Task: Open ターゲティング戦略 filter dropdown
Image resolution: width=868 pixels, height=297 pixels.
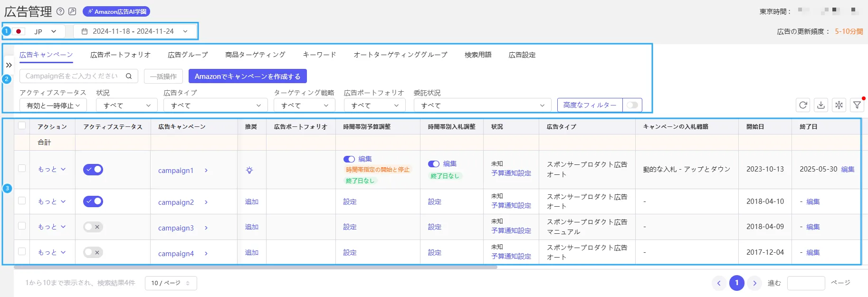Action: [x=305, y=105]
